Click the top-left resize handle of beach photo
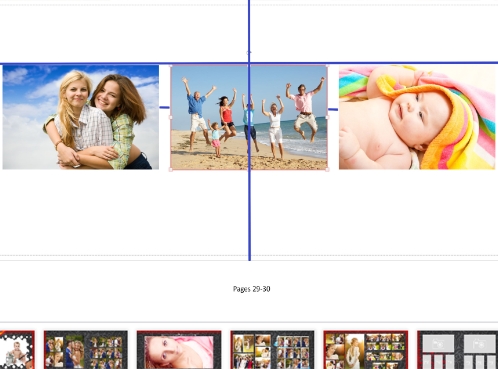 coord(171,66)
